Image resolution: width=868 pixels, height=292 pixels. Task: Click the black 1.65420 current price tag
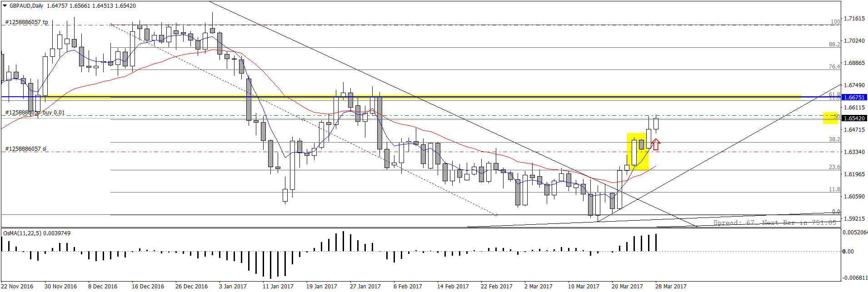854,118
